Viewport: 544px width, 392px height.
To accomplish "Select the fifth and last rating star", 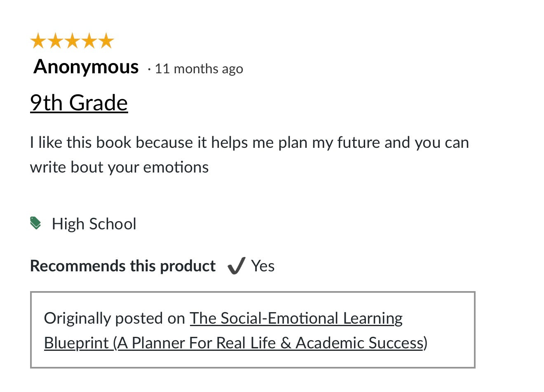I will pyautogui.click(x=106, y=41).
